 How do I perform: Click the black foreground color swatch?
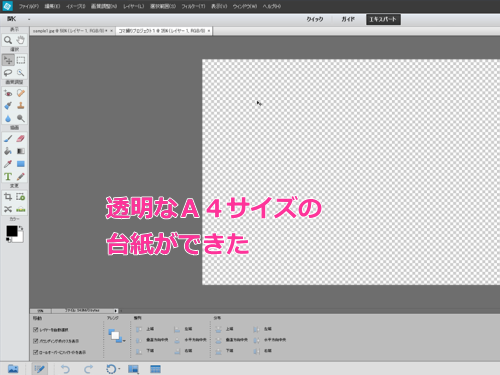(12, 231)
